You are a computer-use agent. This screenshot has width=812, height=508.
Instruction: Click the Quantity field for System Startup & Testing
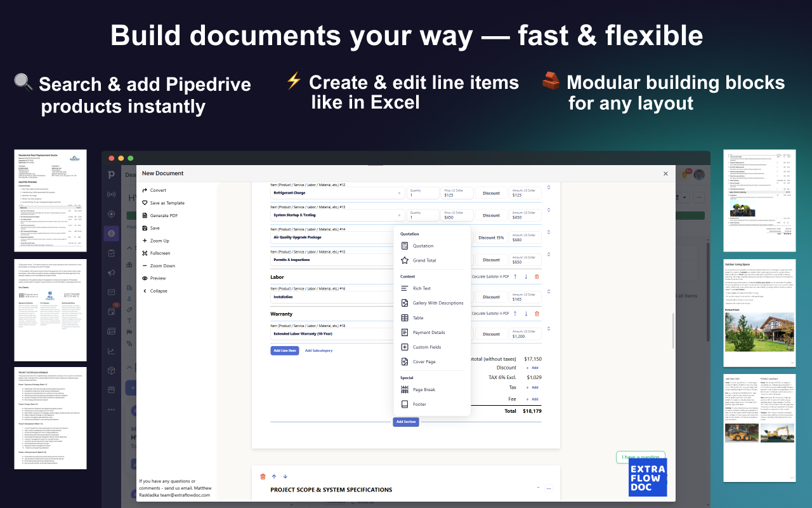pyautogui.click(x=423, y=215)
